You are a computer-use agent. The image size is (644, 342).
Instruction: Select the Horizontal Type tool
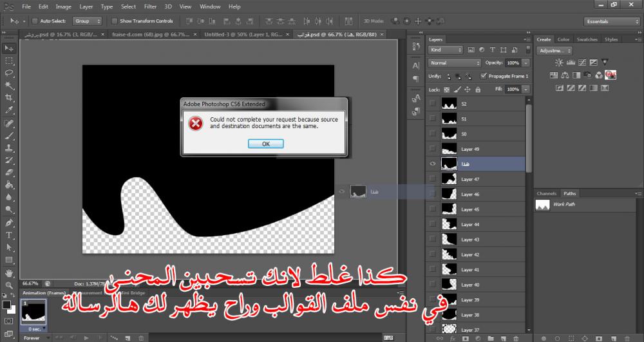(x=9, y=234)
